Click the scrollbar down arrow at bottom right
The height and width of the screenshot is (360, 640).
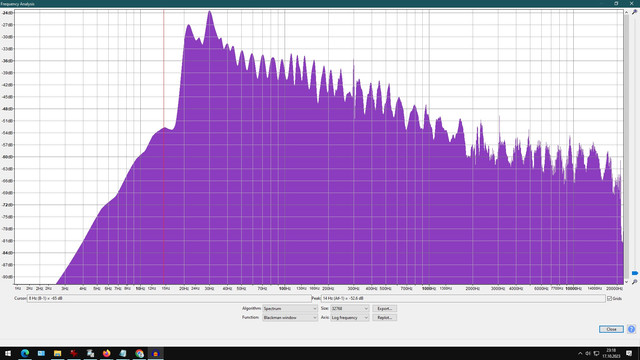click(626, 282)
